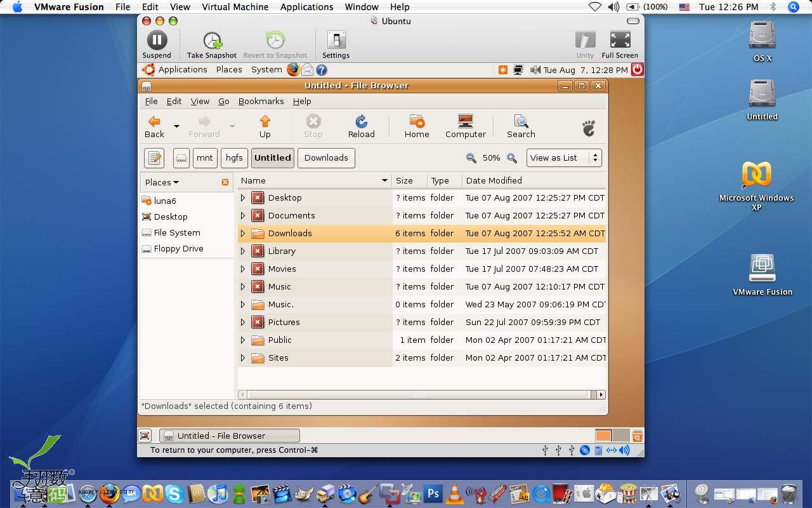
Task: Open the View as List dropdown
Action: [564, 158]
